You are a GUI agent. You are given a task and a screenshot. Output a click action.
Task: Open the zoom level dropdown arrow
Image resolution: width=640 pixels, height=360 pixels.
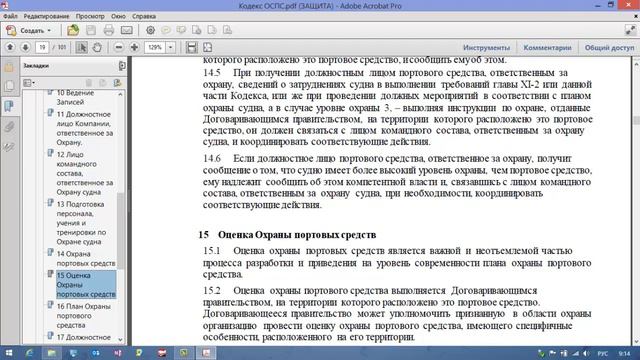tap(171, 47)
